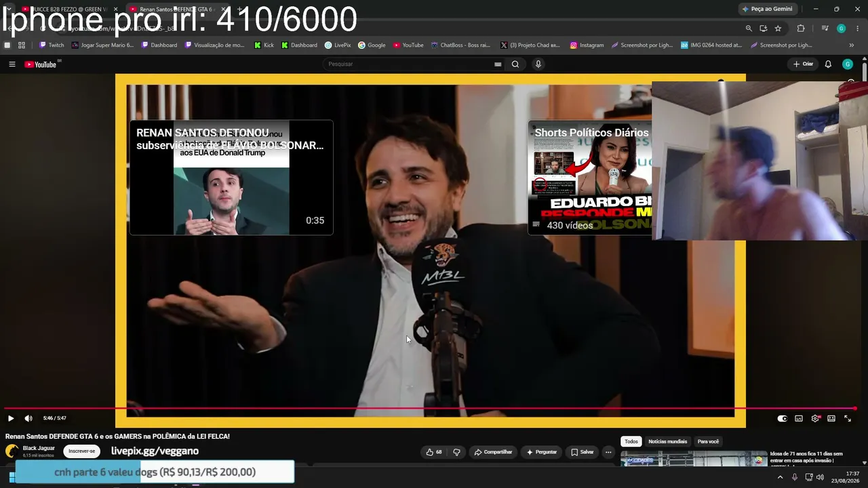Screen dimensions: 868x488
Task: Click the Perguntar button
Action: click(x=542, y=452)
